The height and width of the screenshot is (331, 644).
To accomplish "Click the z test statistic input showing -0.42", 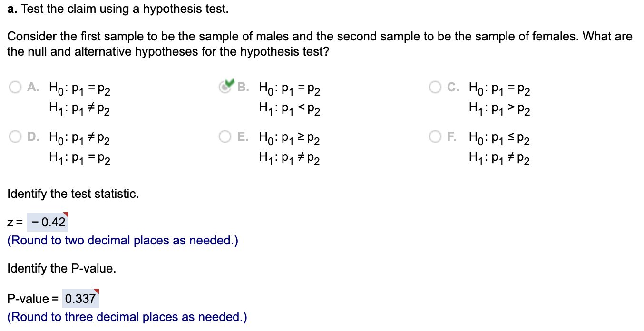I will pyautogui.click(x=48, y=221).
